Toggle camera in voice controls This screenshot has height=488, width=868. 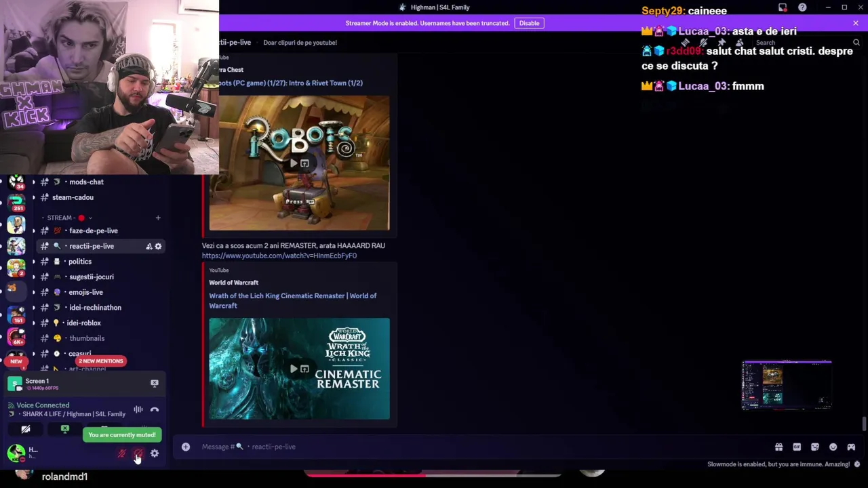point(26,429)
